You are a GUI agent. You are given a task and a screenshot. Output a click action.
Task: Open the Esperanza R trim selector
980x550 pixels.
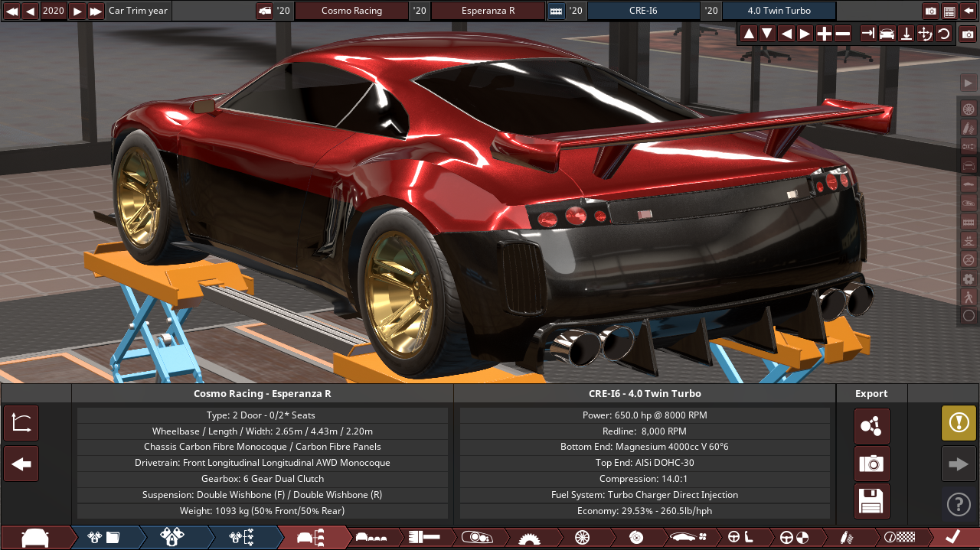click(x=488, y=11)
